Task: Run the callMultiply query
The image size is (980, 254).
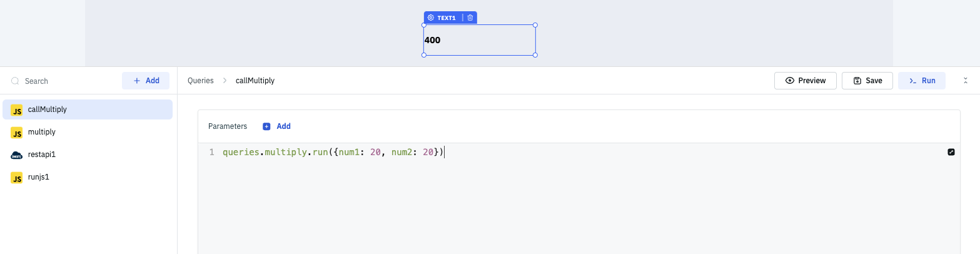Action: pos(921,81)
